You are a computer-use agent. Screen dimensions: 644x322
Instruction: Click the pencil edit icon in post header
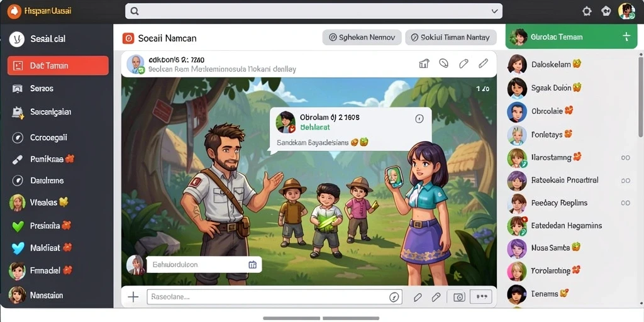click(x=484, y=64)
